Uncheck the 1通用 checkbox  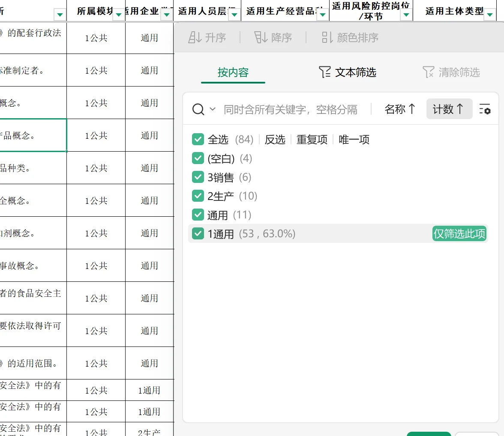coord(198,233)
